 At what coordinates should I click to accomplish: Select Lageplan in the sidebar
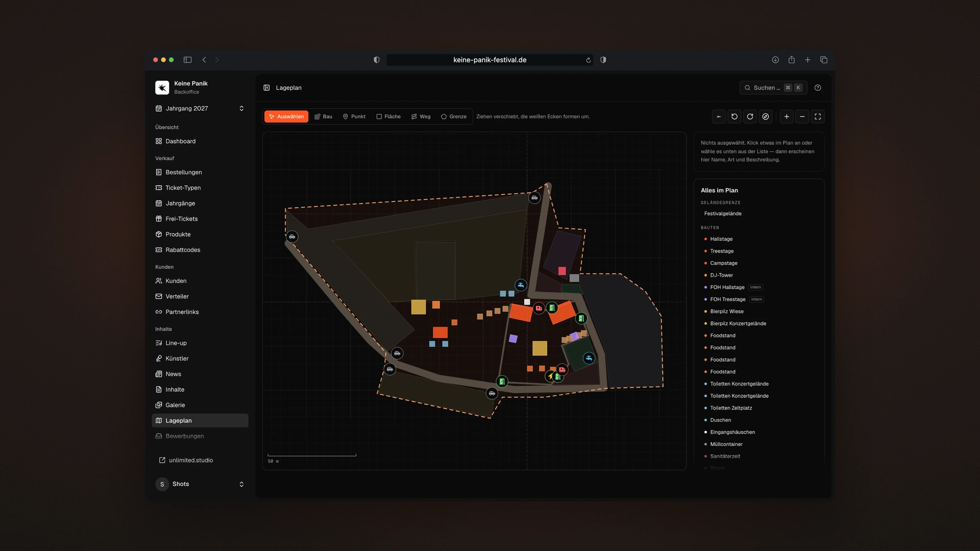click(x=200, y=420)
